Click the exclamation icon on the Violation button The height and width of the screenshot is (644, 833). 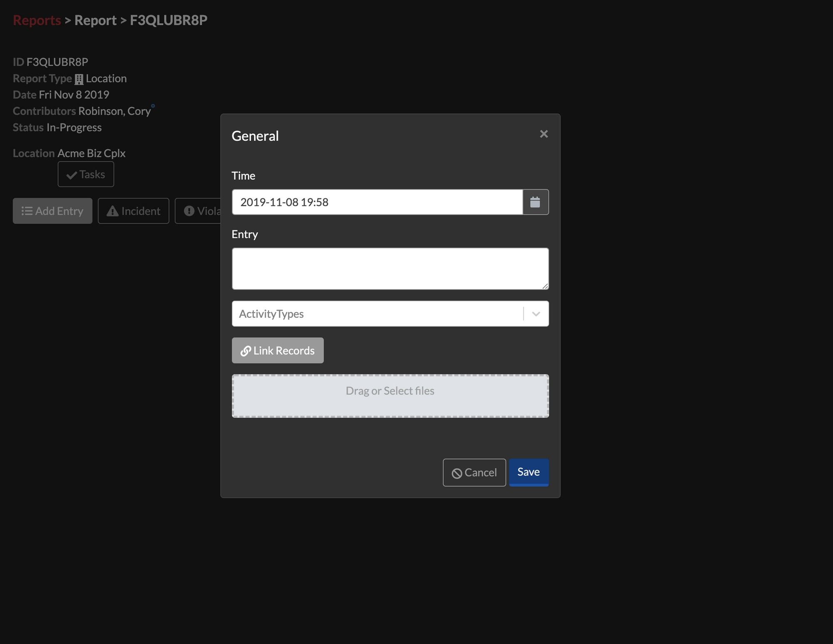tap(188, 211)
